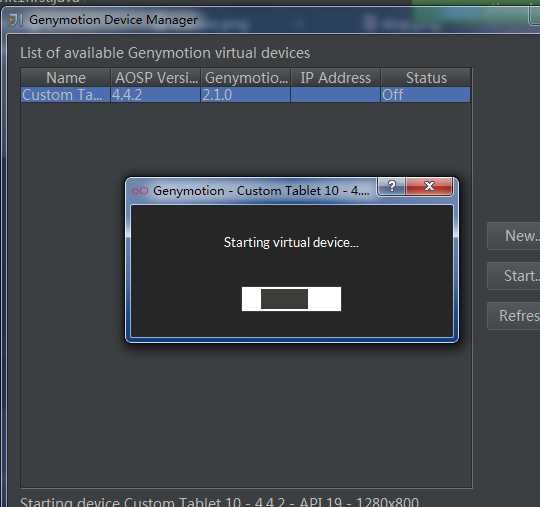Screen dimensions: 540x507
Task: Click the Starting device status line
Action: tap(219, 501)
